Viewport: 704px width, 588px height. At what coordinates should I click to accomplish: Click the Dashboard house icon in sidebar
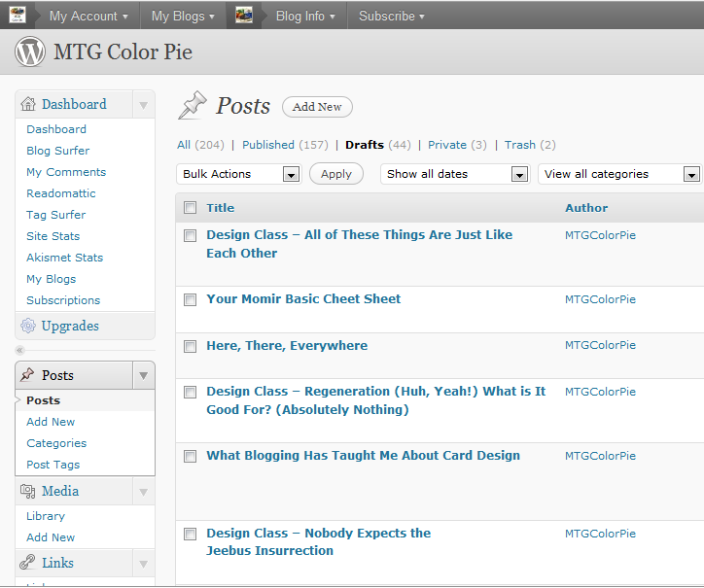pos(27,105)
